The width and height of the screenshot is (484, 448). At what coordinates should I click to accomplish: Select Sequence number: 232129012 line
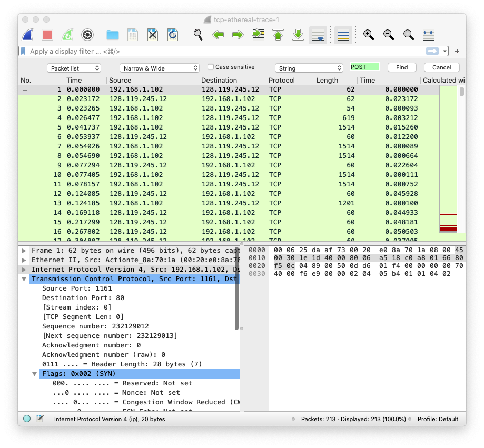click(95, 326)
